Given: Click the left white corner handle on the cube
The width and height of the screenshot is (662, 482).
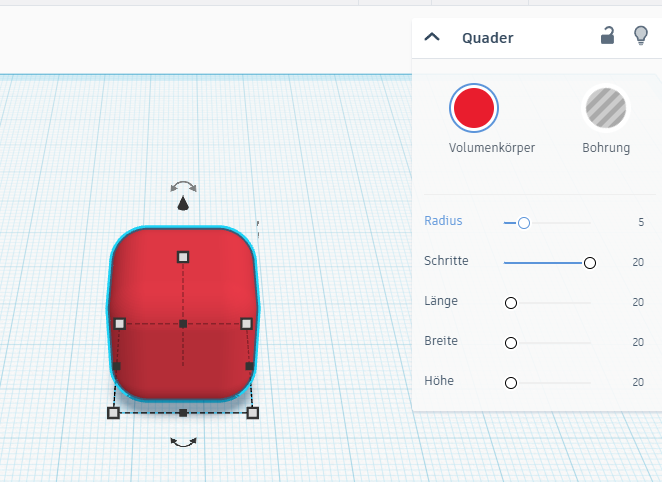Looking at the screenshot, I should click(x=120, y=324).
